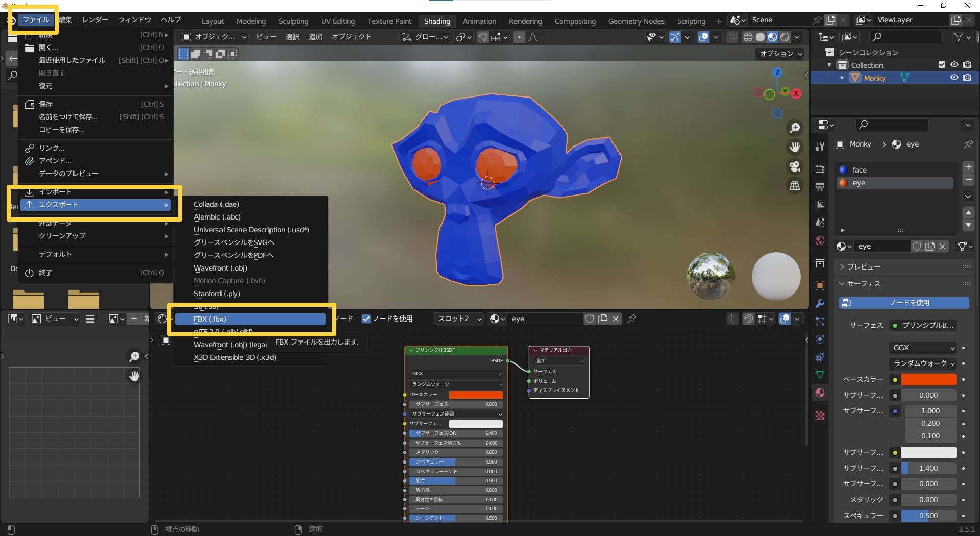
Task: Unlink eye material X in node editor
Action: [x=616, y=319]
